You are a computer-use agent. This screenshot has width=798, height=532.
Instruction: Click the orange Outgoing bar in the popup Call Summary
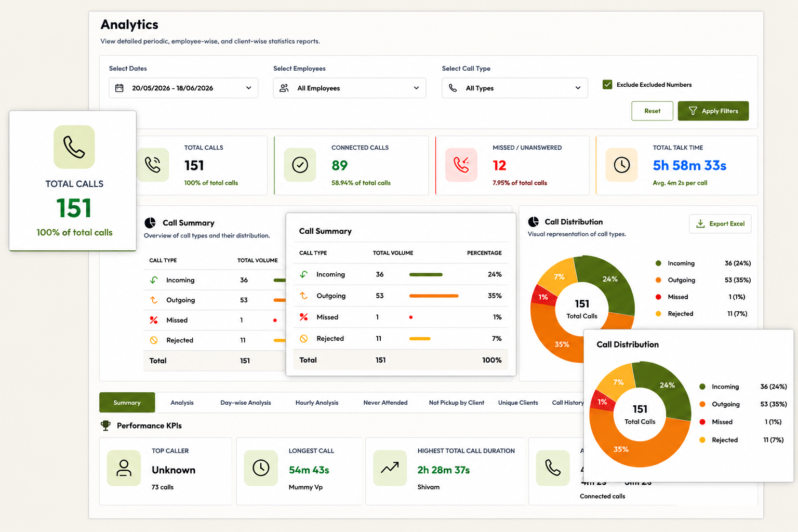click(x=434, y=296)
